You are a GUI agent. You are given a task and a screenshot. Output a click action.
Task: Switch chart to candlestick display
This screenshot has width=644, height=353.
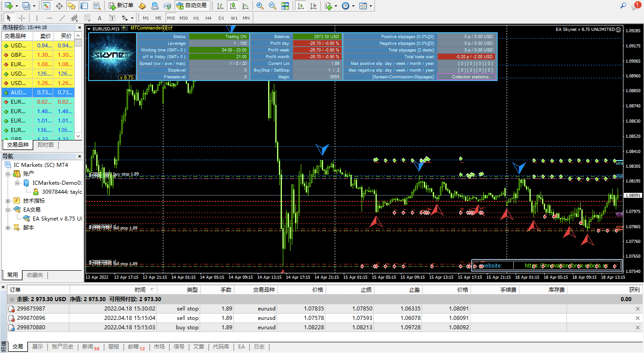(232, 6)
